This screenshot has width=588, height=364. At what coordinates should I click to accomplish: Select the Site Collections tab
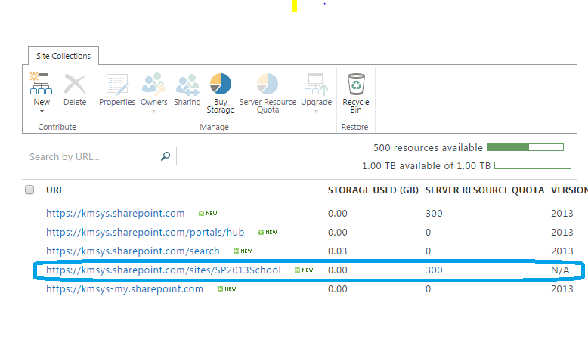click(63, 56)
